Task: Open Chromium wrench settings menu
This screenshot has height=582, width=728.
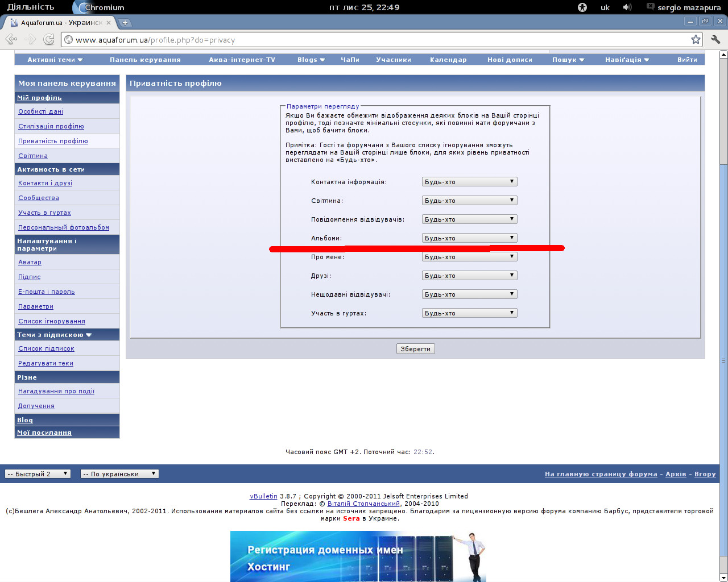Action: point(715,39)
